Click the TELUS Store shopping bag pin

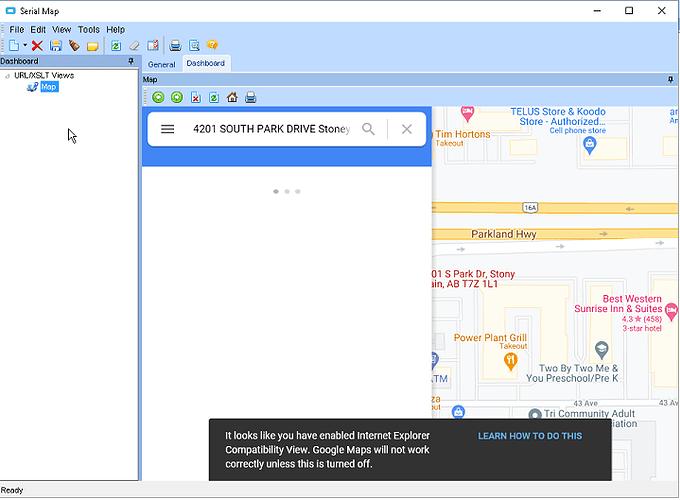tap(589, 145)
